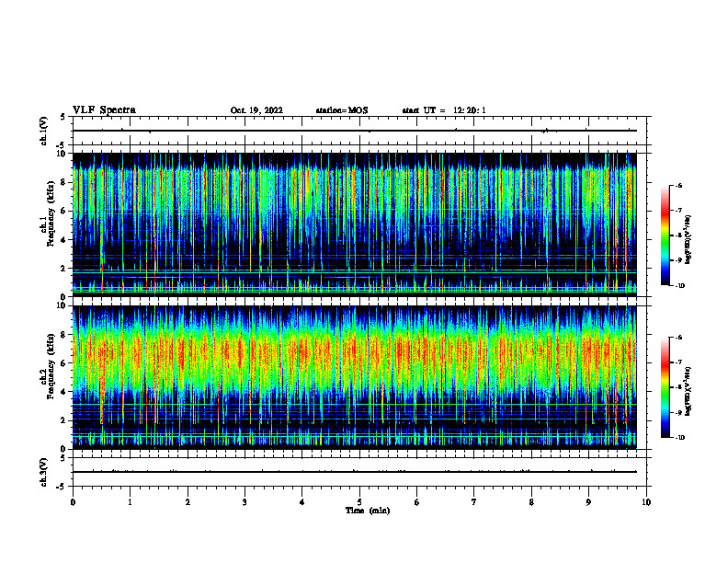Click the time axis tick label "7"

[x=474, y=502]
